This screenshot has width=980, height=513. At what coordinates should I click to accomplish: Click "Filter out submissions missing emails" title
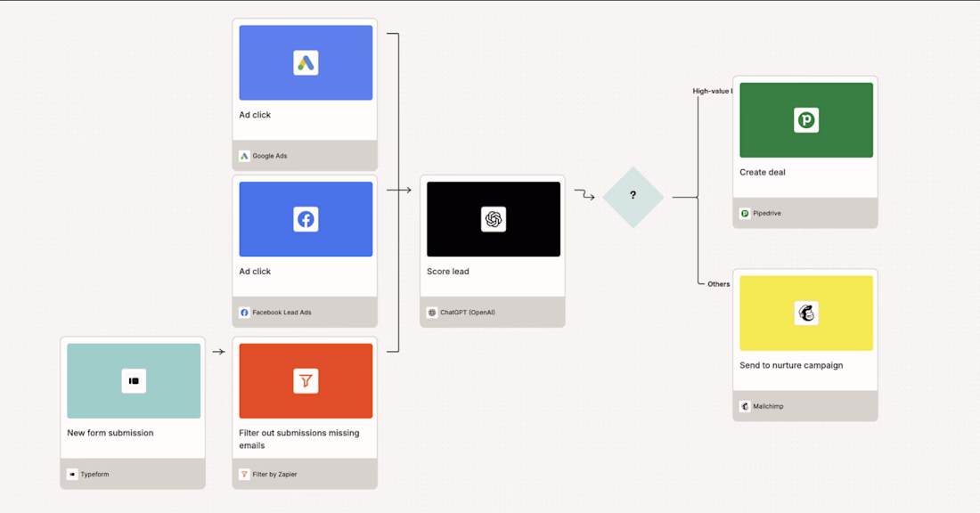[x=299, y=439]
